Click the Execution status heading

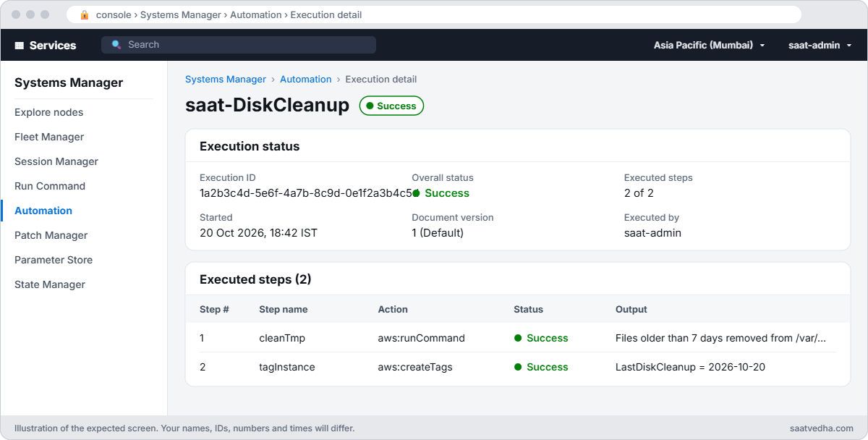[250, 146]
